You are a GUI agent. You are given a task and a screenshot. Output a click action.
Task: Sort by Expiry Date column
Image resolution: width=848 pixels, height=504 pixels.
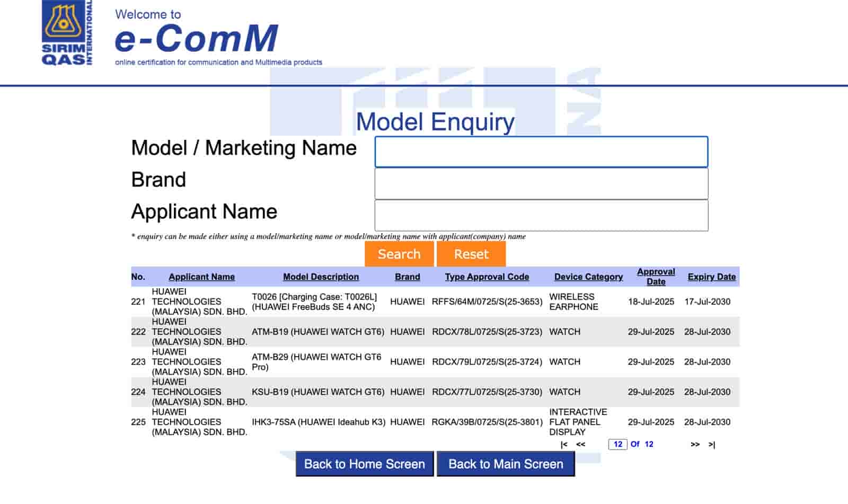711,277
